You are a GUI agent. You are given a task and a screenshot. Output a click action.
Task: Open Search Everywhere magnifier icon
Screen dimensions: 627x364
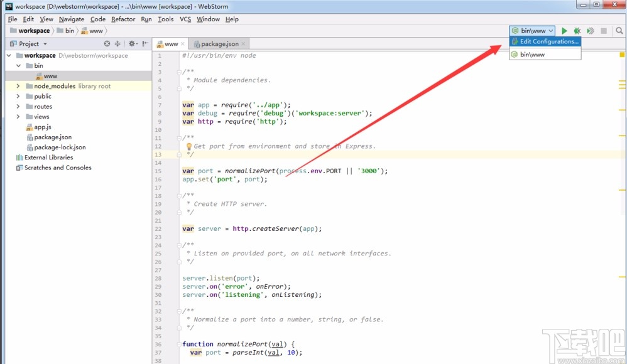pos(619,30)
